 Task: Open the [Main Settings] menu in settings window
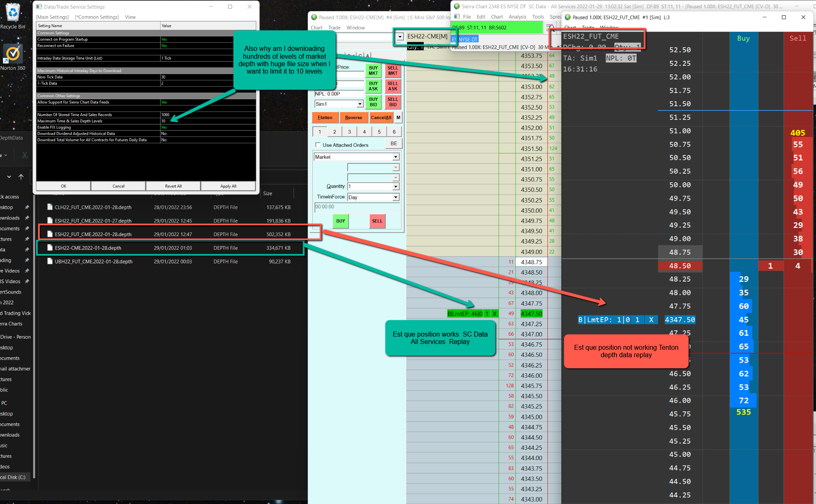[53, 17]
